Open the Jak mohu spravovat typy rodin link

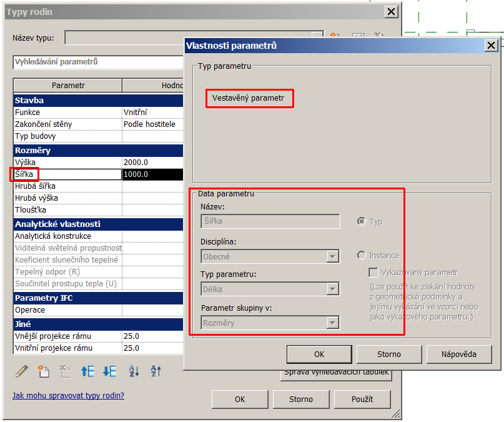68,395
